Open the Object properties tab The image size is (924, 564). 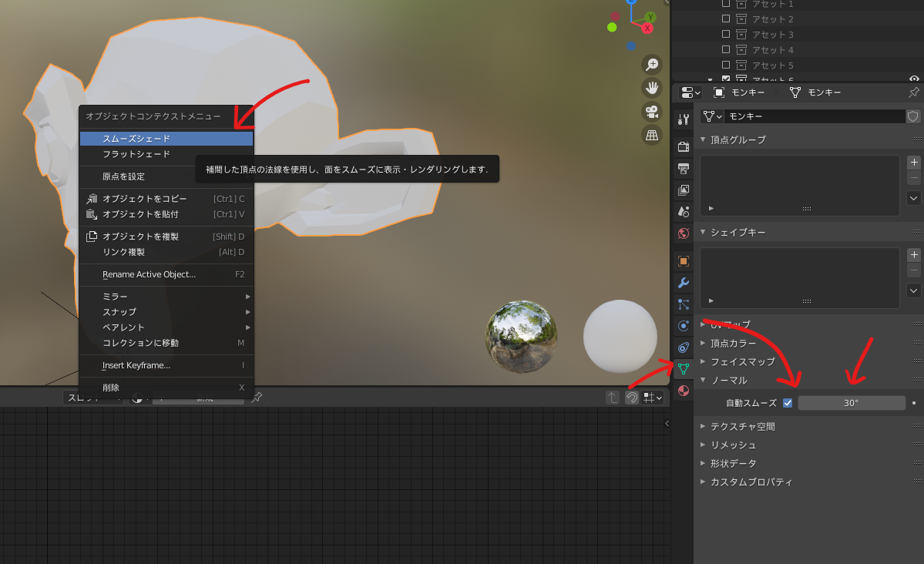click(x=684, y=261)
